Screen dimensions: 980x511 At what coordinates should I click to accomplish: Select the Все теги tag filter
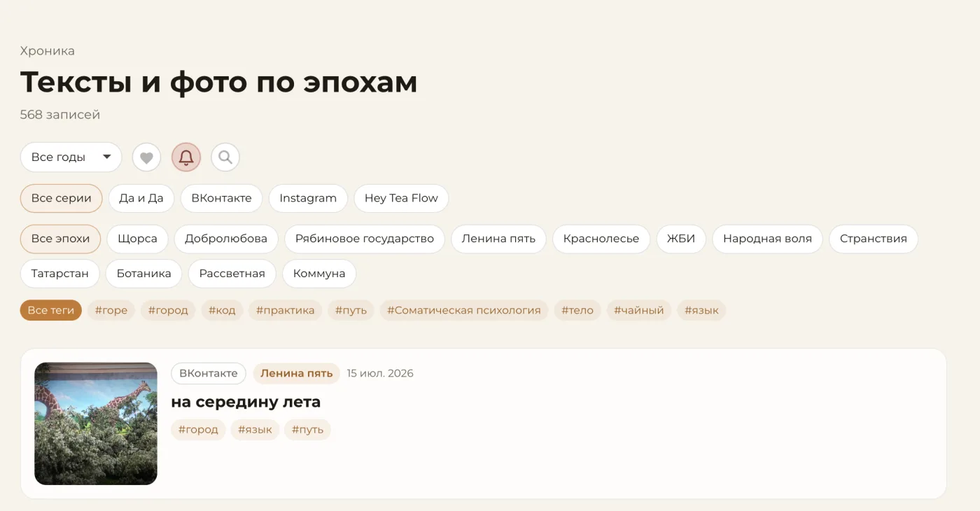pyautogui.click(x=51, y=310)
